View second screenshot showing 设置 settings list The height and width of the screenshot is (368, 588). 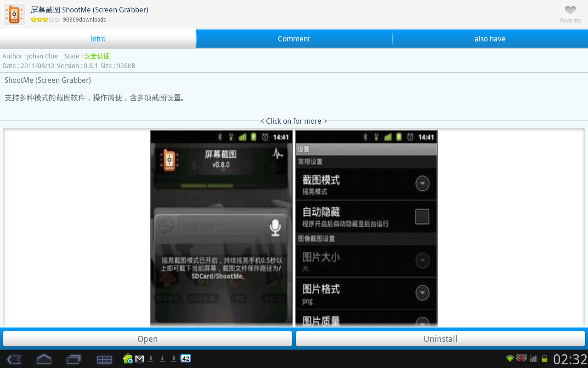(366, 229)
